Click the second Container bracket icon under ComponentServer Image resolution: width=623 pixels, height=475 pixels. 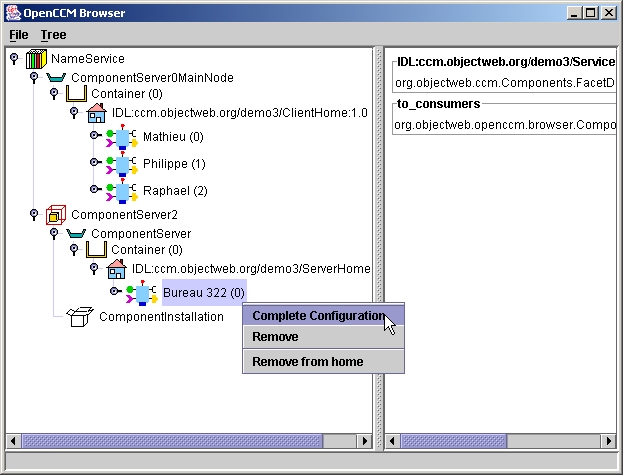click(x=96, y=250)
